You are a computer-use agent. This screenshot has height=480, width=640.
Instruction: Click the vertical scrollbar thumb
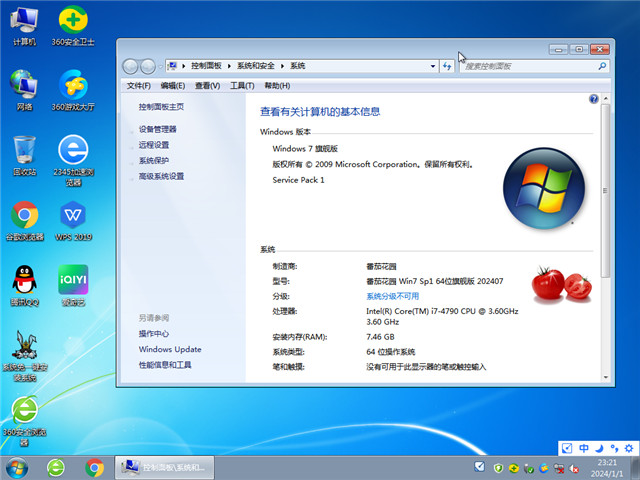click(x=605, y=191)
